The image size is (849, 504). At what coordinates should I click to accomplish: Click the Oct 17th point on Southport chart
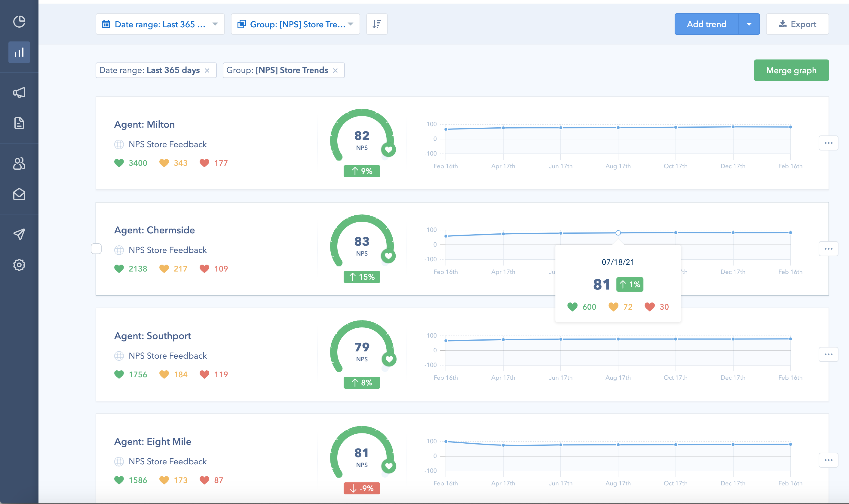676,339
